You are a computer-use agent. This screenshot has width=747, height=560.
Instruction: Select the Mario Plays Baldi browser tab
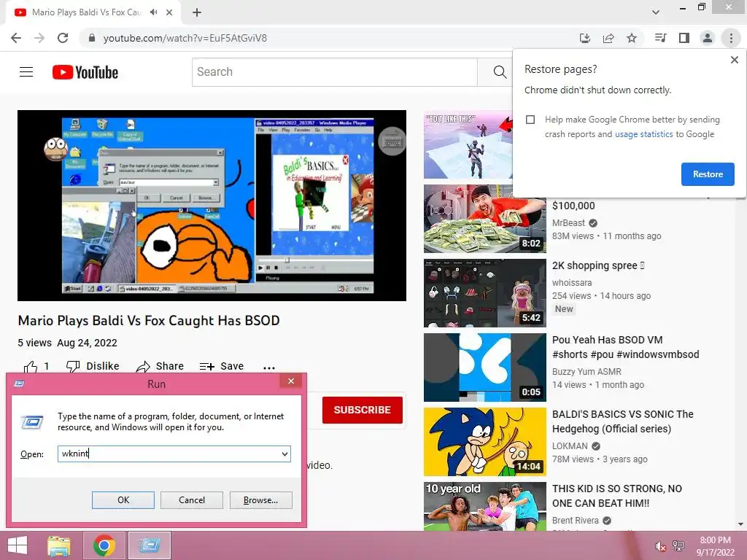[x=86, y=12]
